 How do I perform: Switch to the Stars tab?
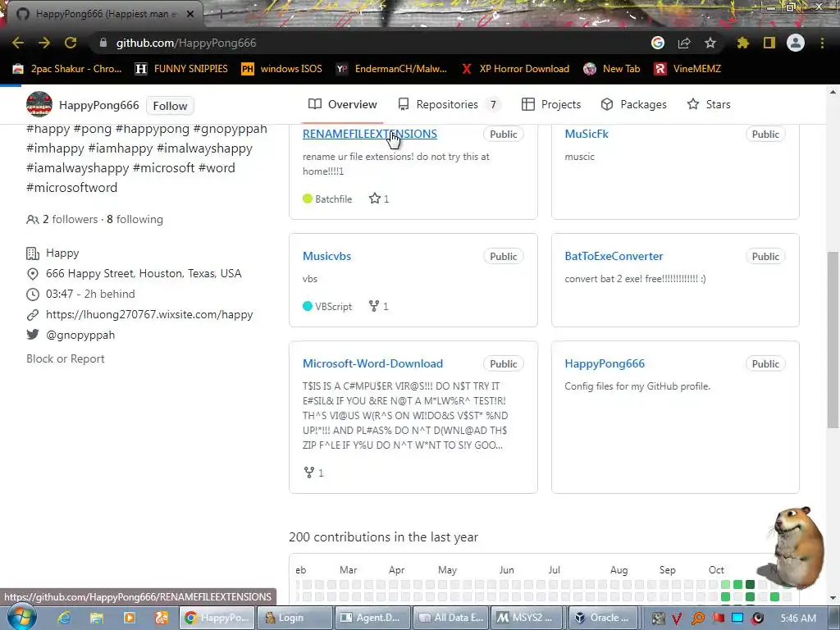709,104
